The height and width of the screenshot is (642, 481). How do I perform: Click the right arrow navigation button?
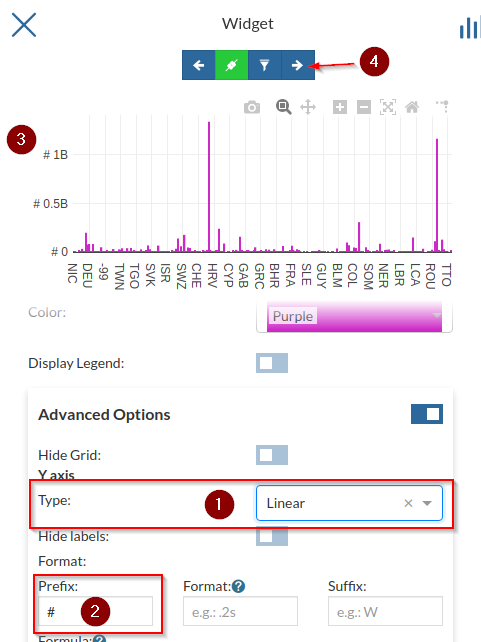[x=298, y=65]
